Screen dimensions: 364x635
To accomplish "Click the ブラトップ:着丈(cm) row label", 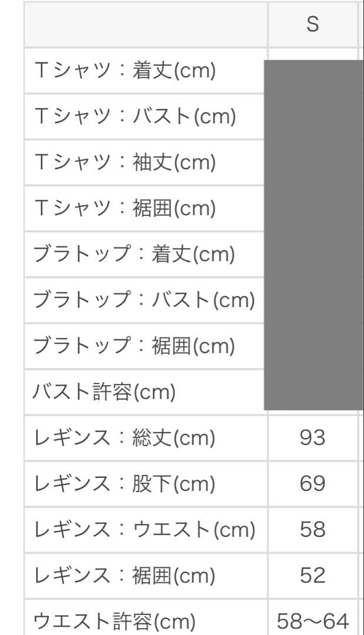I will (134, 254).
